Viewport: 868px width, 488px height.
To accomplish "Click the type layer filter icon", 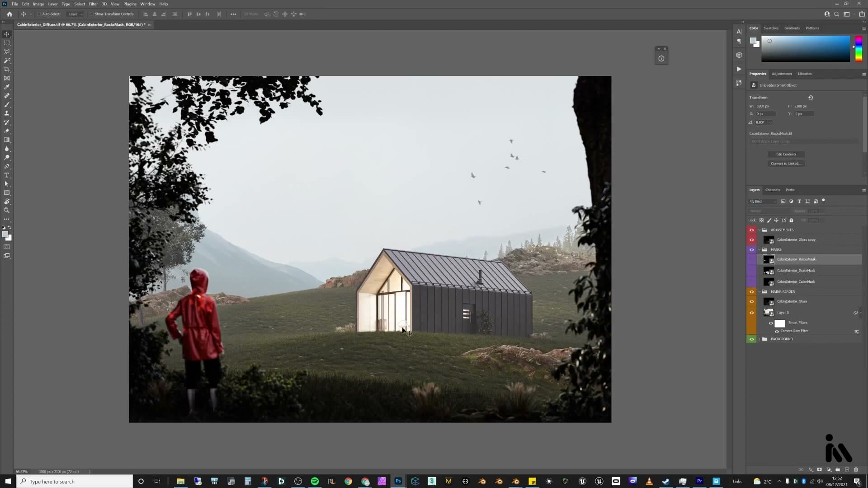I will pos(799,202).
